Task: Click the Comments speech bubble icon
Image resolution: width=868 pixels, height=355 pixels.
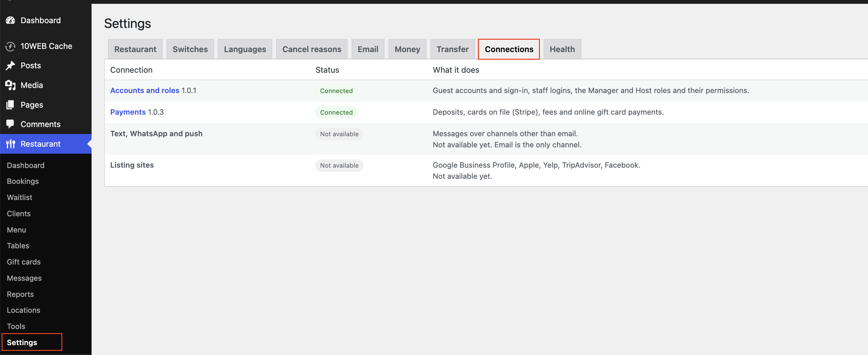Action: click(x=10, y=124)
